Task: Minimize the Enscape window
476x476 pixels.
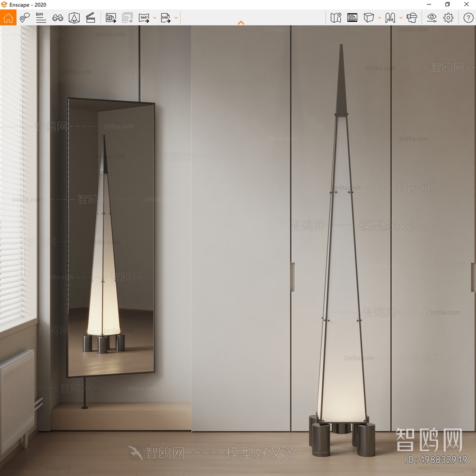Action: click(x=429, y=4)
